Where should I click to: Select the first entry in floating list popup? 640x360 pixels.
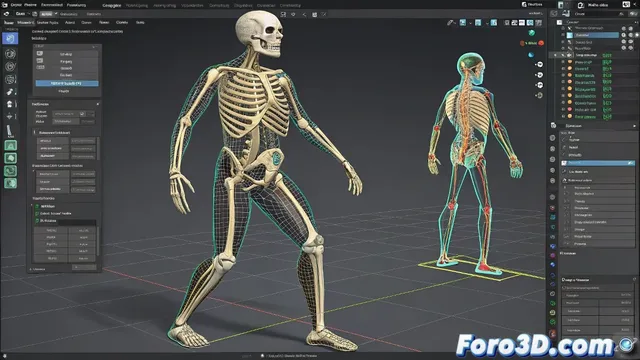coord(66,54)
